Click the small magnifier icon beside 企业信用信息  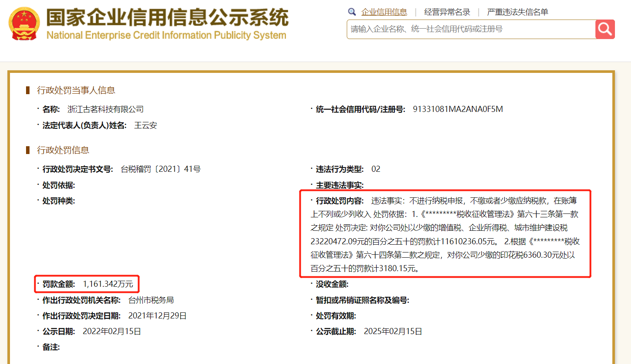pos(352,12)
